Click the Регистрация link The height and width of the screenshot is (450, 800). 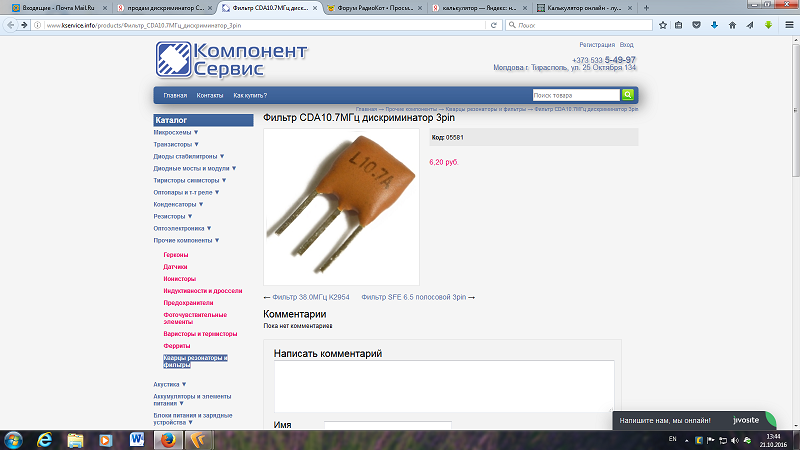coord(595,45)
